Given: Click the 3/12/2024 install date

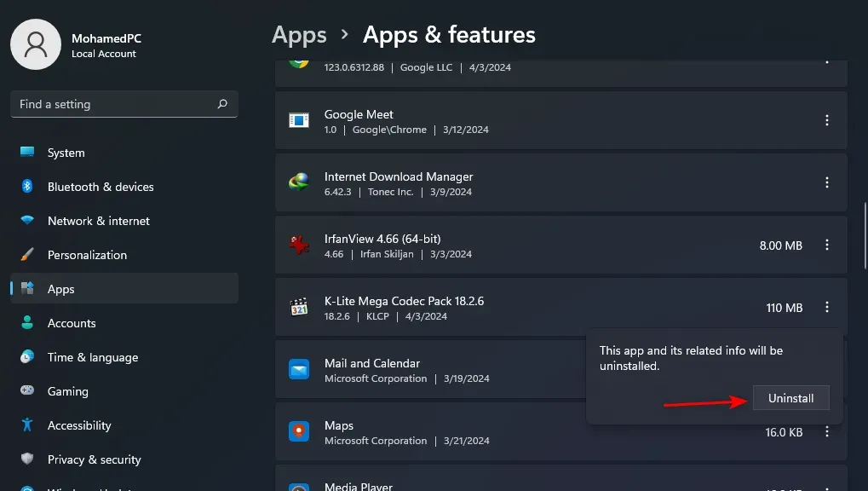Looking at the screenshot, I should coord(466,129).
